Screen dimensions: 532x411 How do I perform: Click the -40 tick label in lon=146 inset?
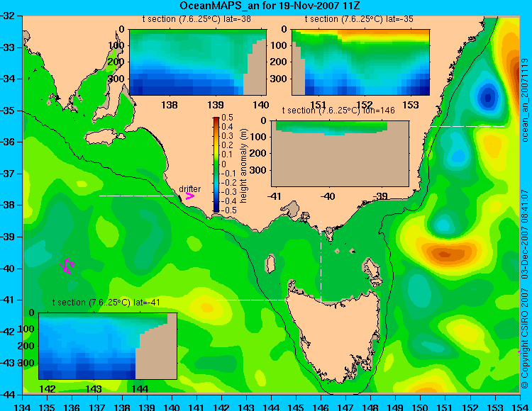click(x=328, y=196)
